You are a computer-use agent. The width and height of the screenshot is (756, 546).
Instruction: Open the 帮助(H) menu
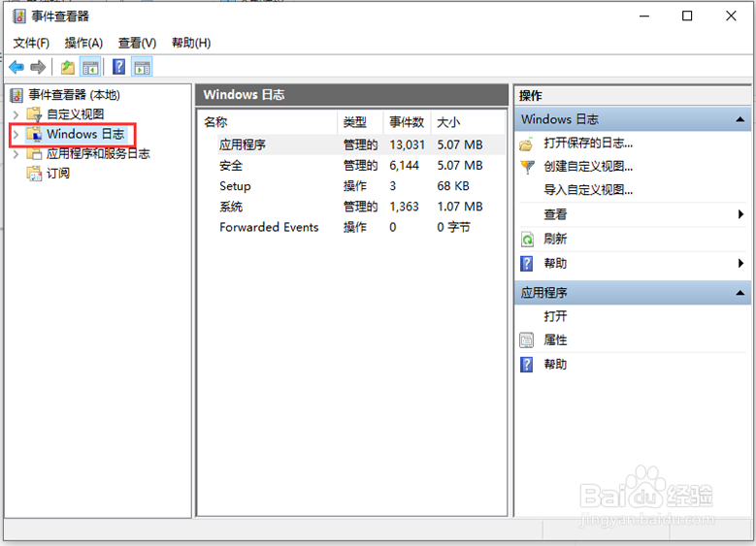pyautogui.click(x=191, y=44)
